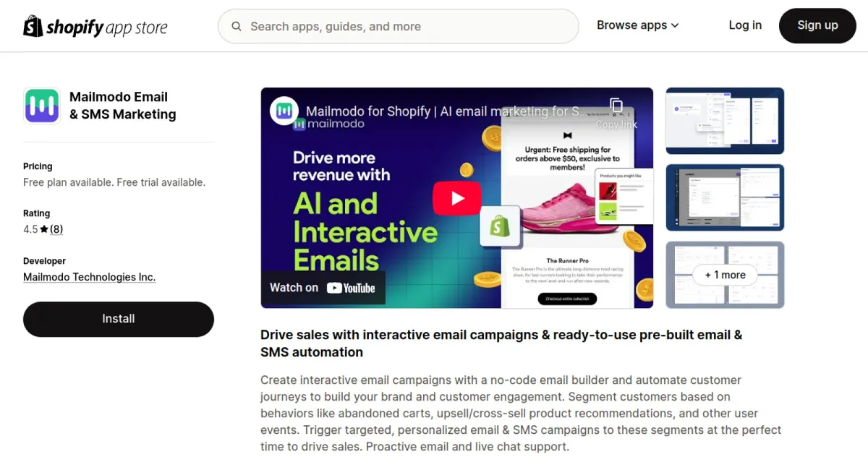The width and height of the screenshot is (868, 470).
Task: Play the Mailmodo promo video
Action: (456, 197)
